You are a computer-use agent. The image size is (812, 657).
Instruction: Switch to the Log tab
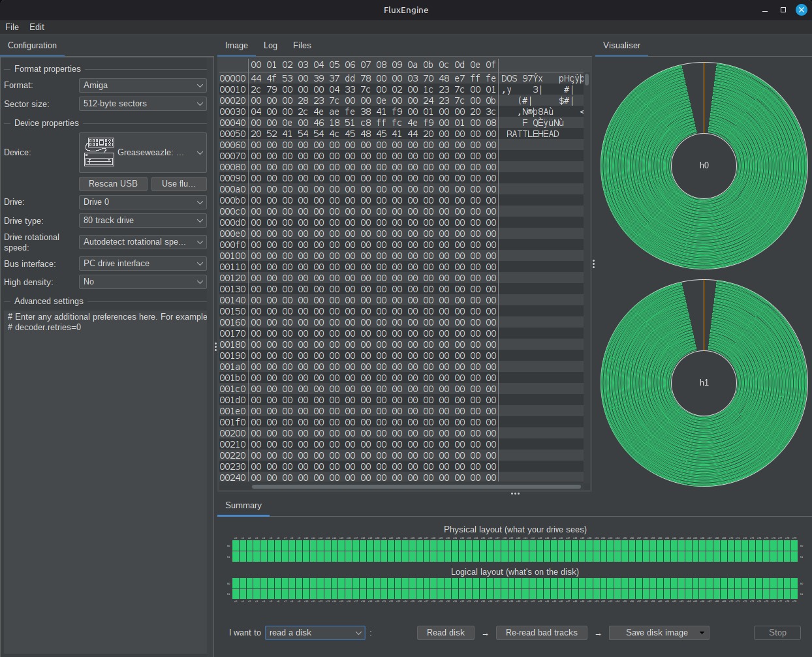(270, 46)
